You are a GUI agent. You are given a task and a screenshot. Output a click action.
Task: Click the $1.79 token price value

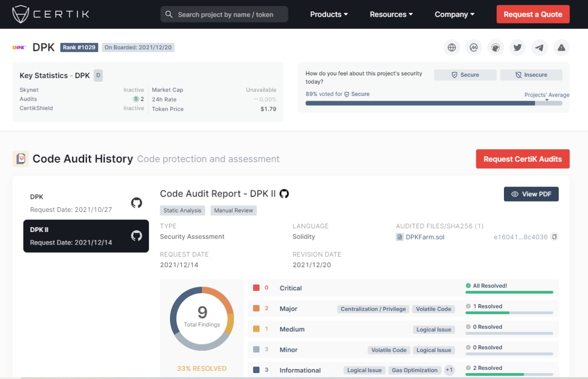[x=268, y=109]
